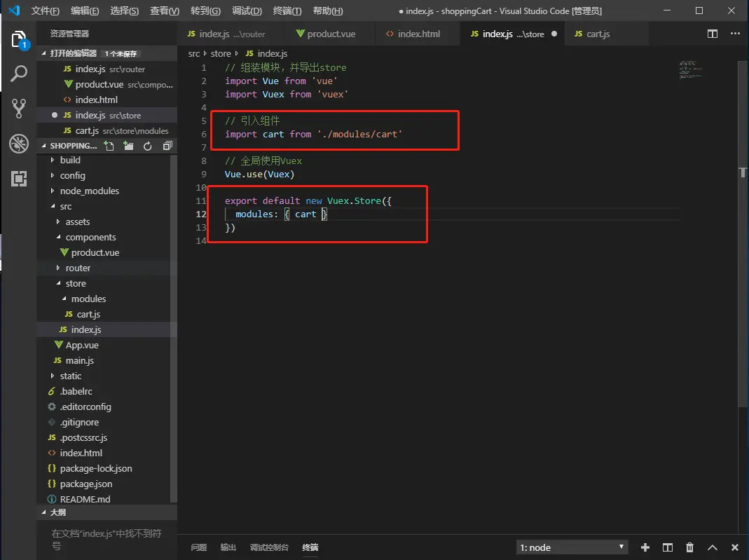Open the 编辑(E) menu
749x560 pixels.
click(85, 11)
